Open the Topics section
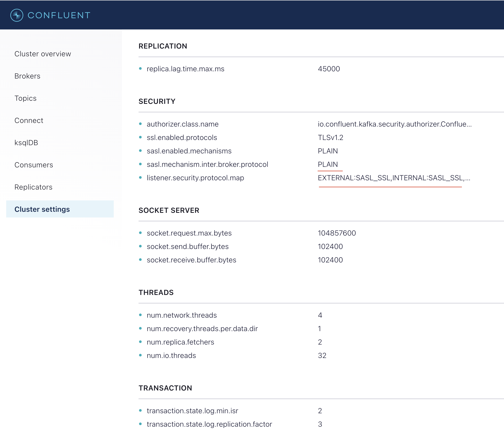This screenshot has width=504, height=437. click(x=25, y=98)
